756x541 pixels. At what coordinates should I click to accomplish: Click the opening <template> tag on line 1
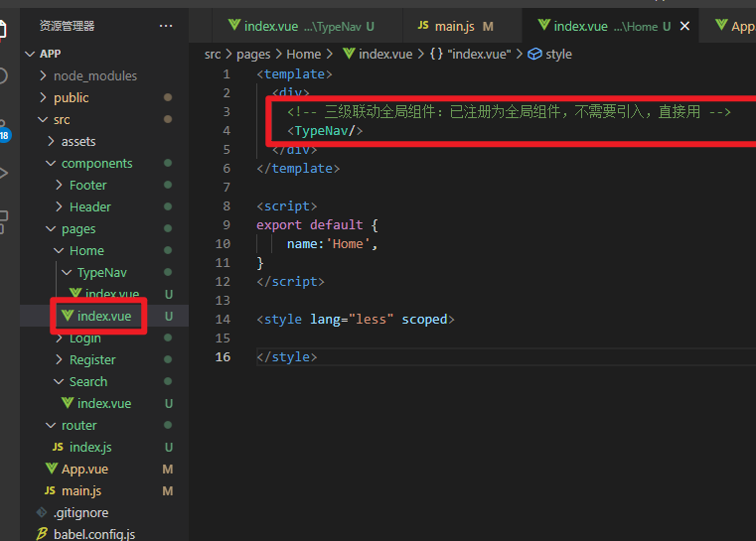click(294, 74)
